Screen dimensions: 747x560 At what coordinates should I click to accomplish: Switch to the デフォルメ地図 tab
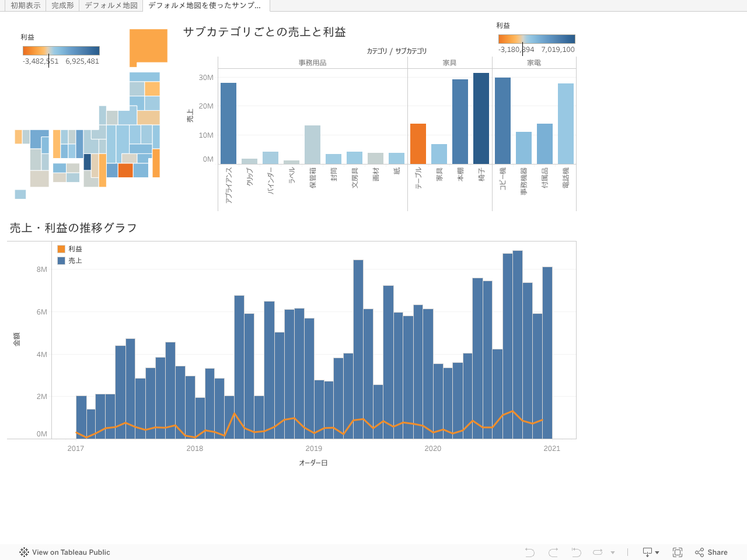pyautogui.click(x=111, y=5)
